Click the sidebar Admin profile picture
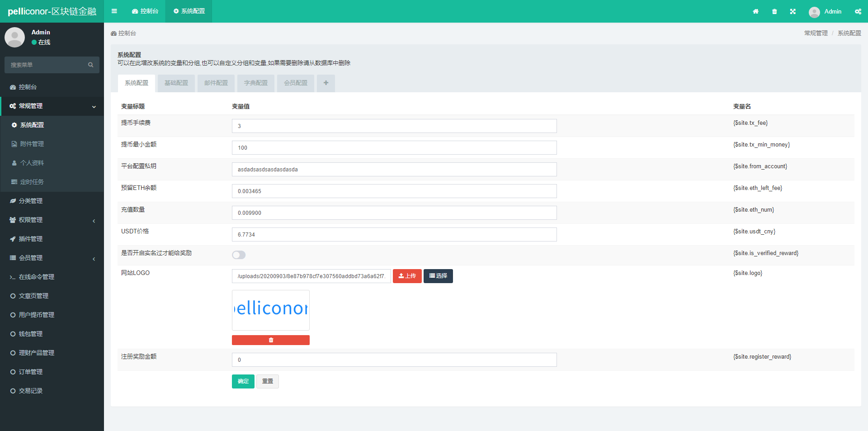Image resolution: width=868 pixels, height=431 pixels. (x=14, y=37)
